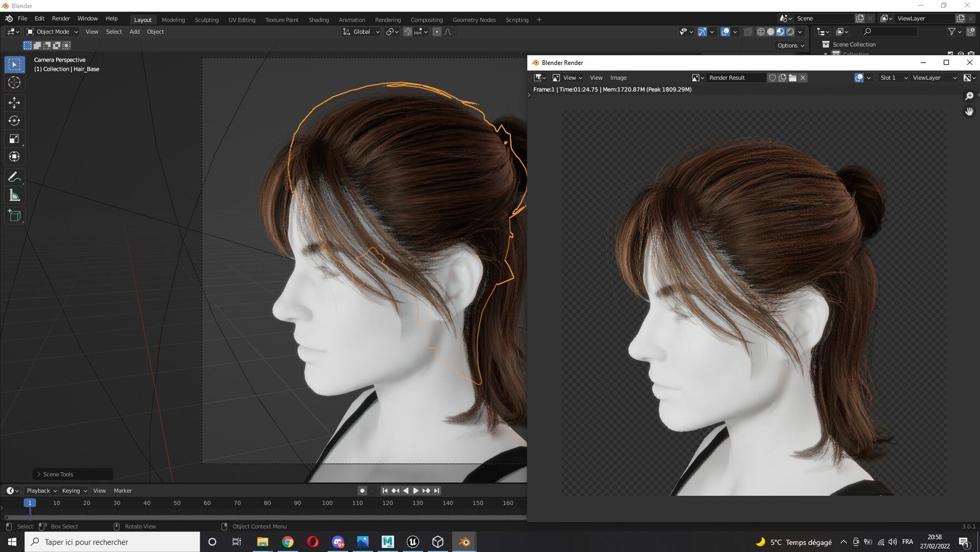Open the Playback dropdown

coord(42,490)
